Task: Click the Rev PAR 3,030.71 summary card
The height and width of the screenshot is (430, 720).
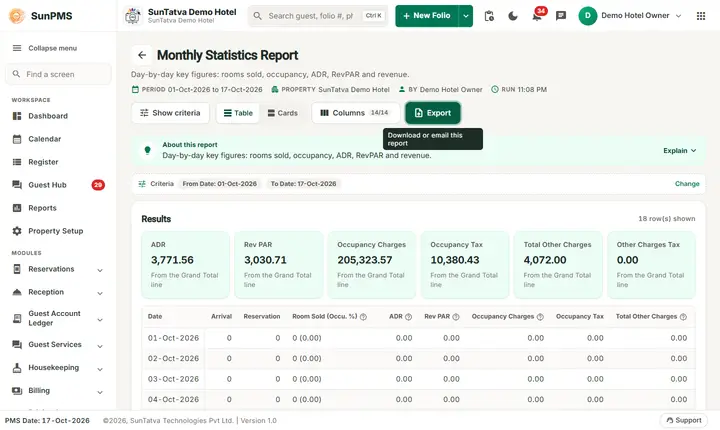Action: (279, 265)
